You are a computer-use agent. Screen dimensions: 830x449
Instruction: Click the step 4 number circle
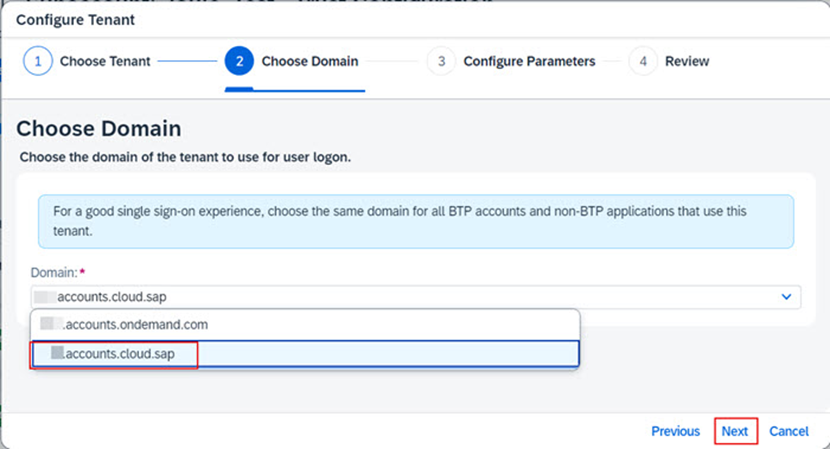[643, 61]
